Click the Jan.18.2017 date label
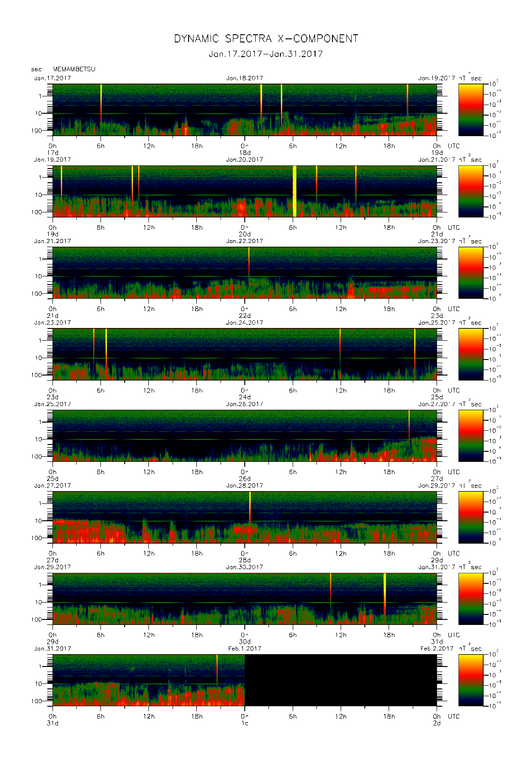The height and width of the screenshot is (767, 532). pos(245,78)
